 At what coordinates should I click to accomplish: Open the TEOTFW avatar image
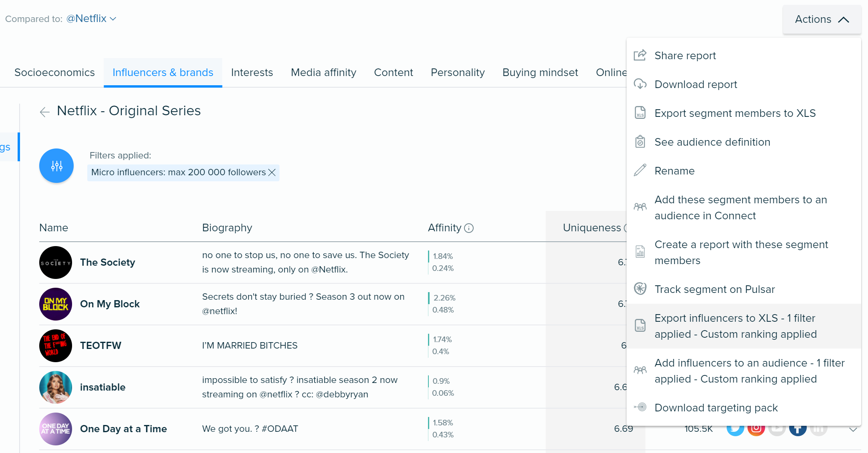pos(56,346)
